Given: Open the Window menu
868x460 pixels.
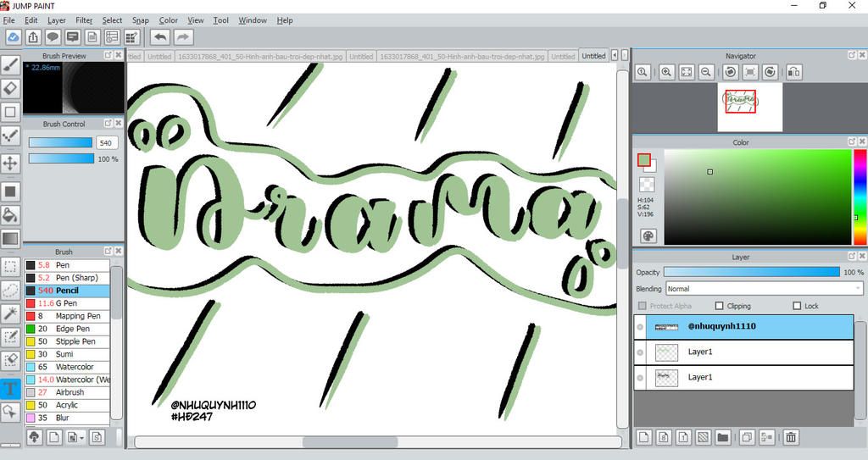Looking at the screenshot, I should coord(253,20).
